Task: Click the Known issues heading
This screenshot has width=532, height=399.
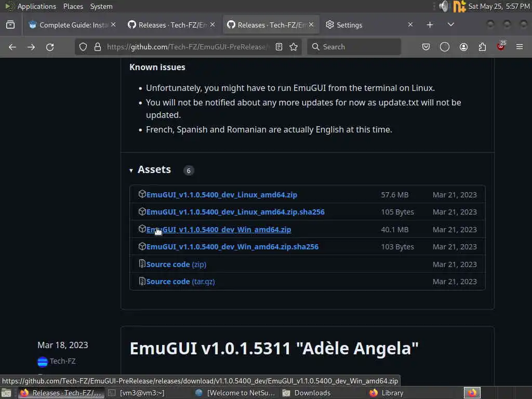Action: click(157, 67)
